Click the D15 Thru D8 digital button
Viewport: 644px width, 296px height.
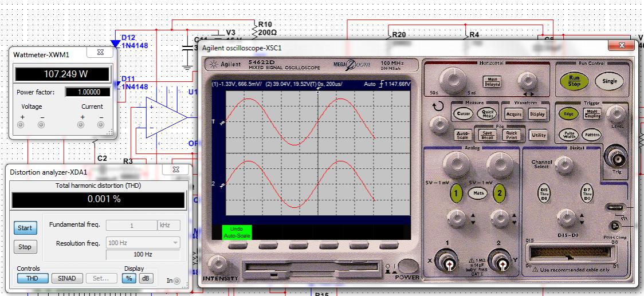[x=544, y=193]
